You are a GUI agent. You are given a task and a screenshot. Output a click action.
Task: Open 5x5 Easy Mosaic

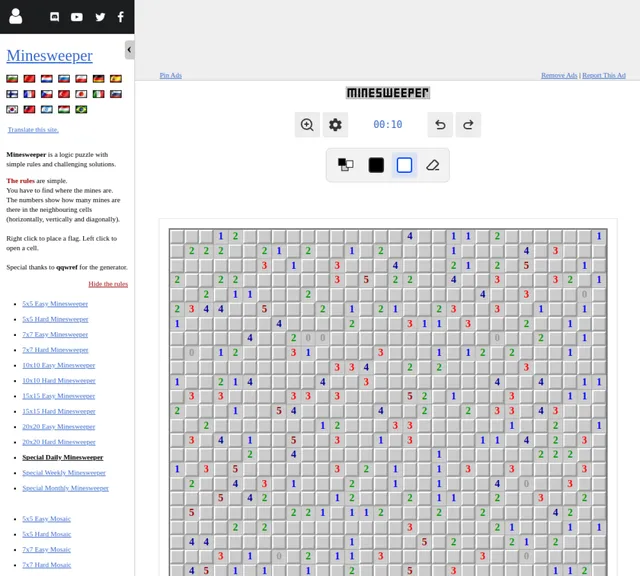click(47, 519)
